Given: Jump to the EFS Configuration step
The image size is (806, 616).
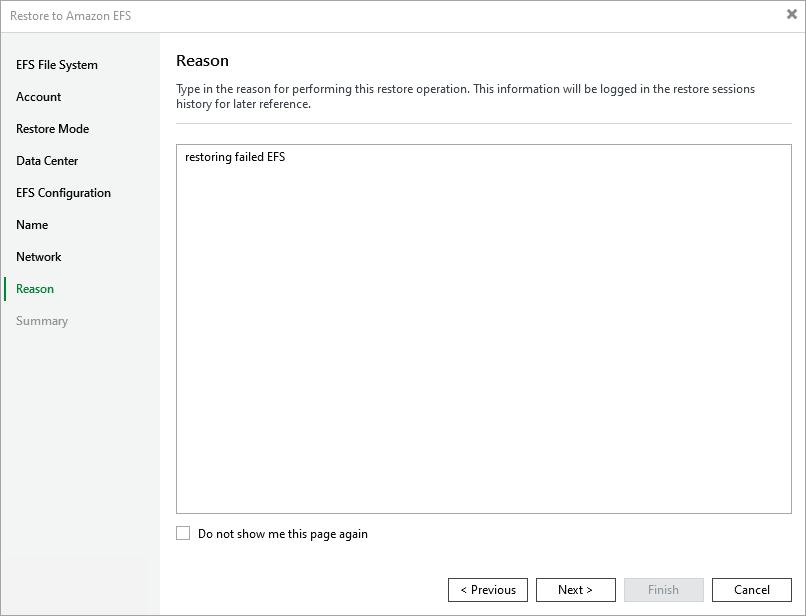Looking at the screenshot, I should pos(63,193).
